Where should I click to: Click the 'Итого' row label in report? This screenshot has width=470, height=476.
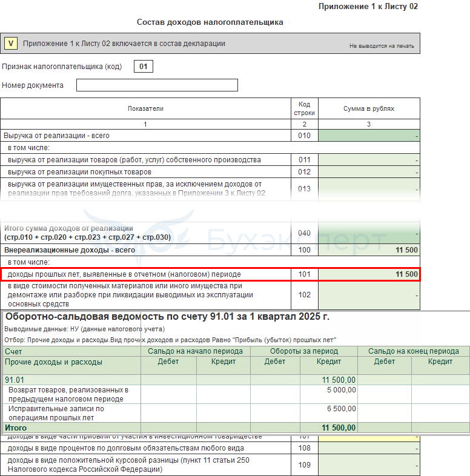16,428
